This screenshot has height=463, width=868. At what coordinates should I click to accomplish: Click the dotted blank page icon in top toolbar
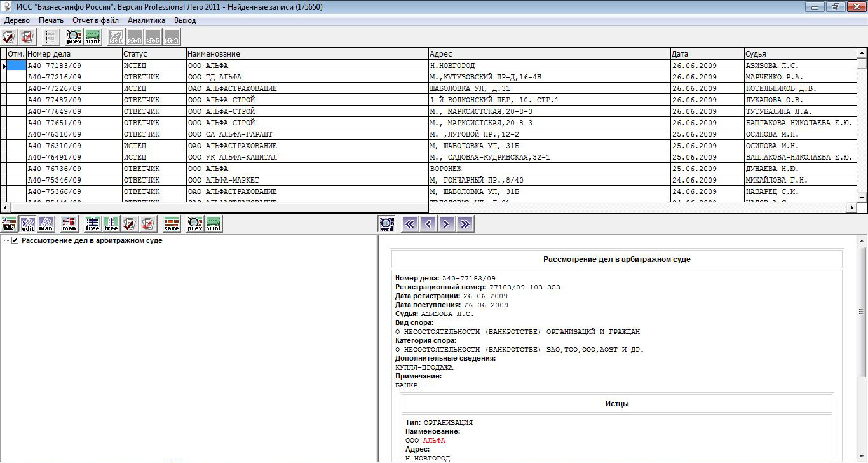pos(51,37)
